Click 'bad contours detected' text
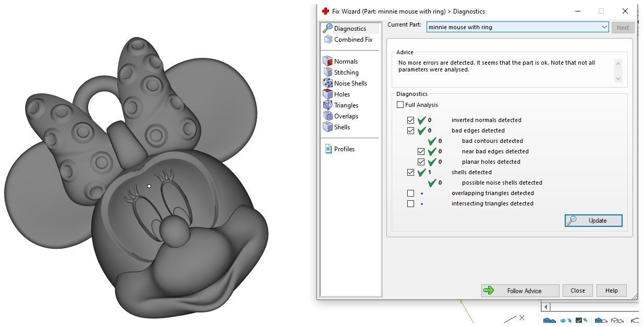 [492, 141]
